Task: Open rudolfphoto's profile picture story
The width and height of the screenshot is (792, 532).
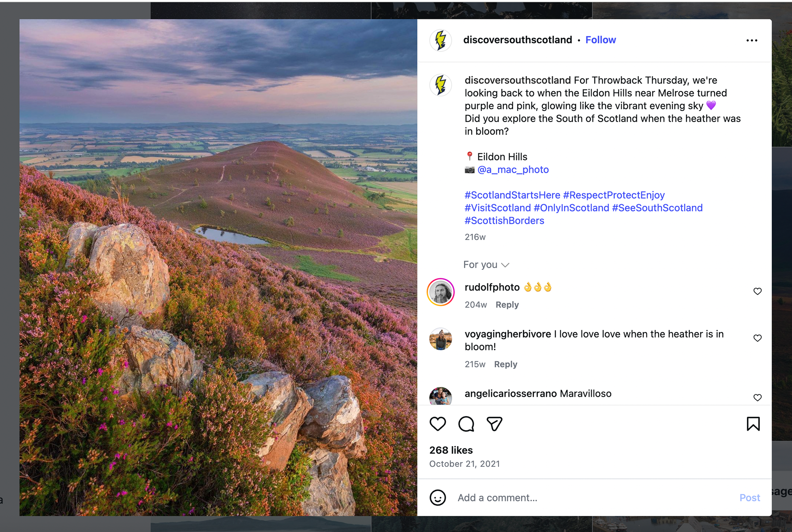Action: click(x=441, y=292)
